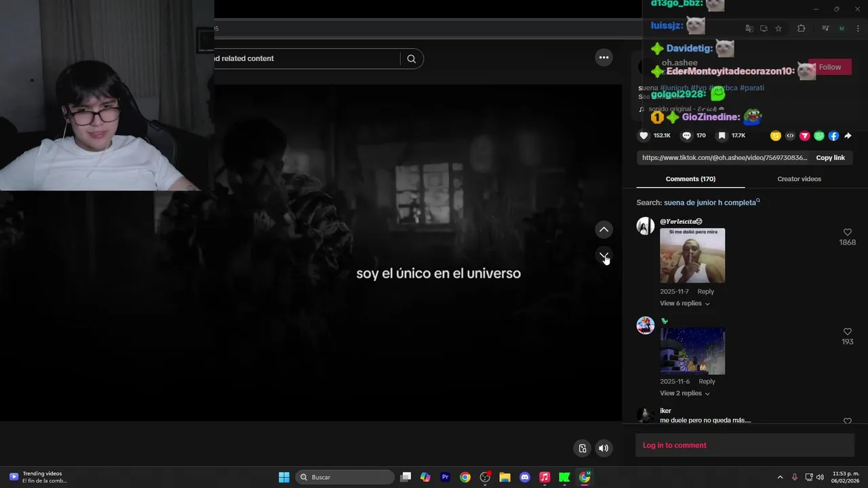This screenshot has width=868, height=488.
Task: Toggle auto-scroll button beside volume
Action: (x=582, y=448)
